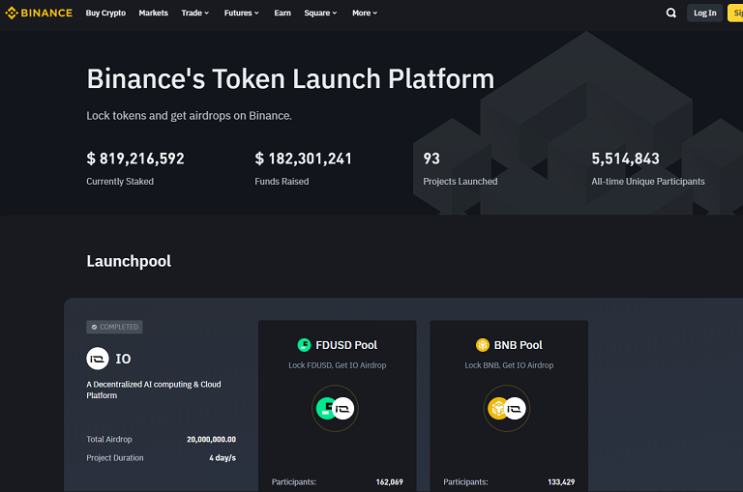Click the FDUSD coin icon beside FDUSD Pool
The image size is (743, 492).
point(304,345)
